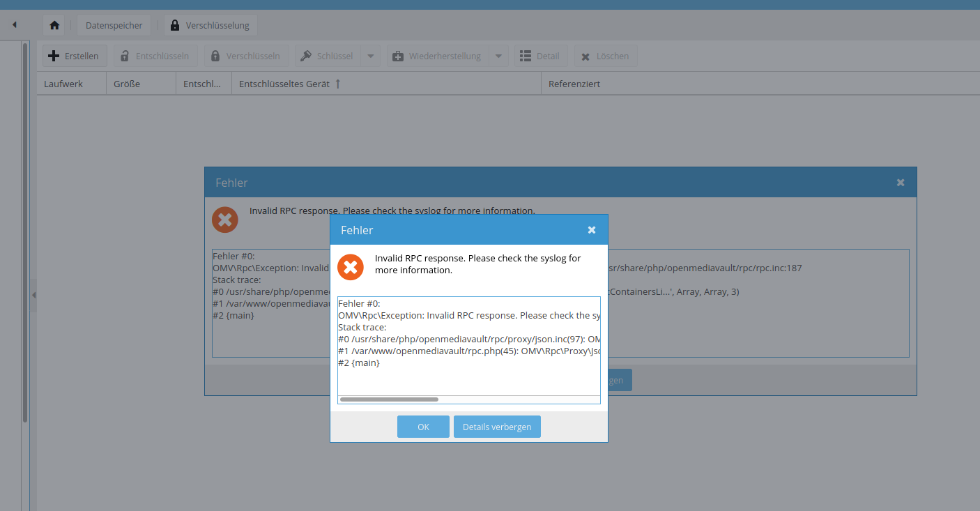Select the key icon on Schlüssel button

tap(306, 55)
